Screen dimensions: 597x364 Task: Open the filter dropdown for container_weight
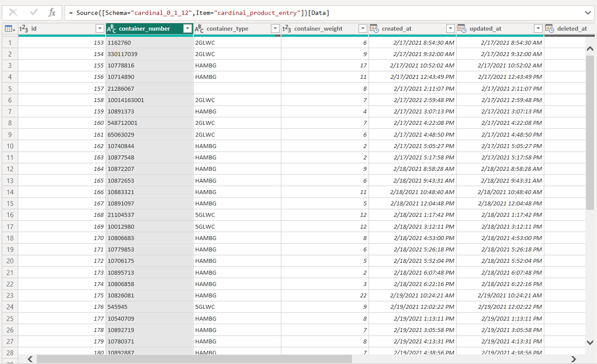click(363, 29)
